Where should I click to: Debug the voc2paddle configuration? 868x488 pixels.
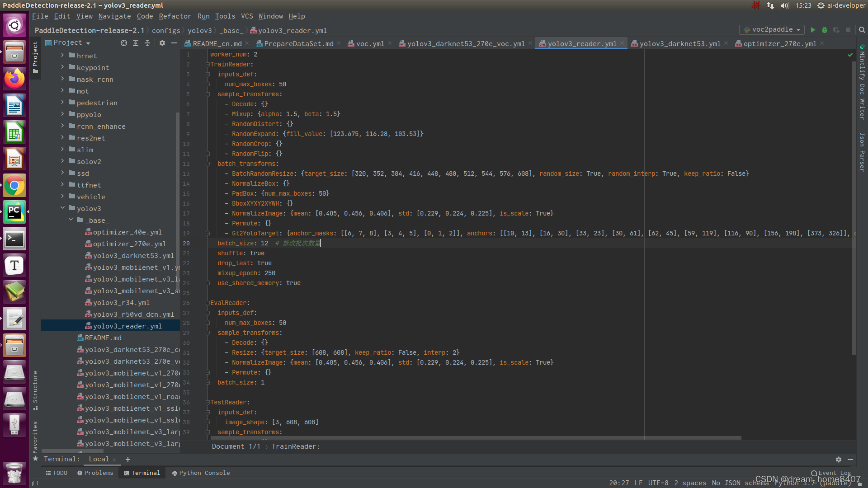[x=825, y=30]
